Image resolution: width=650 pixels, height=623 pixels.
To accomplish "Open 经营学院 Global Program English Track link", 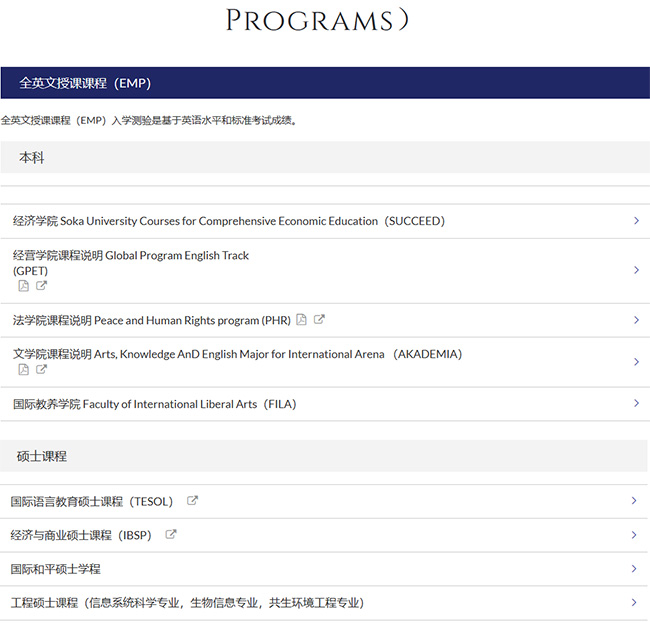I will click(x=131, y=263).
